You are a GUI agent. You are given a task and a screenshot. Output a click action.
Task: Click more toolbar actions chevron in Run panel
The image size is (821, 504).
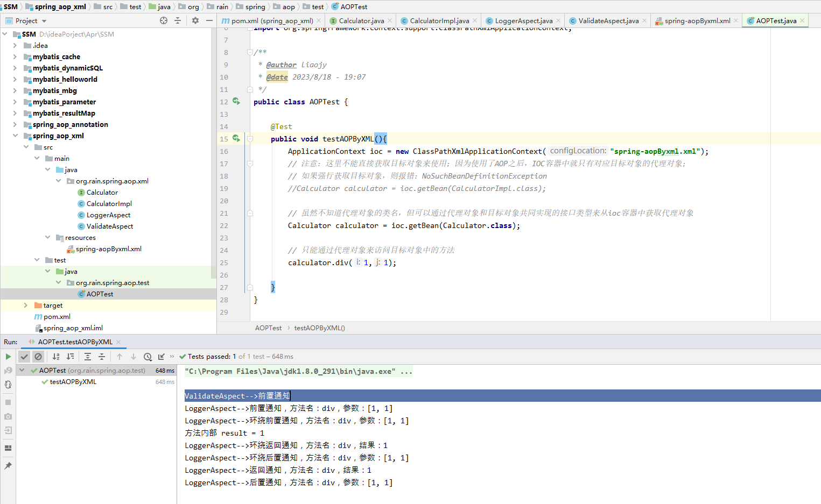coord(172,356)
